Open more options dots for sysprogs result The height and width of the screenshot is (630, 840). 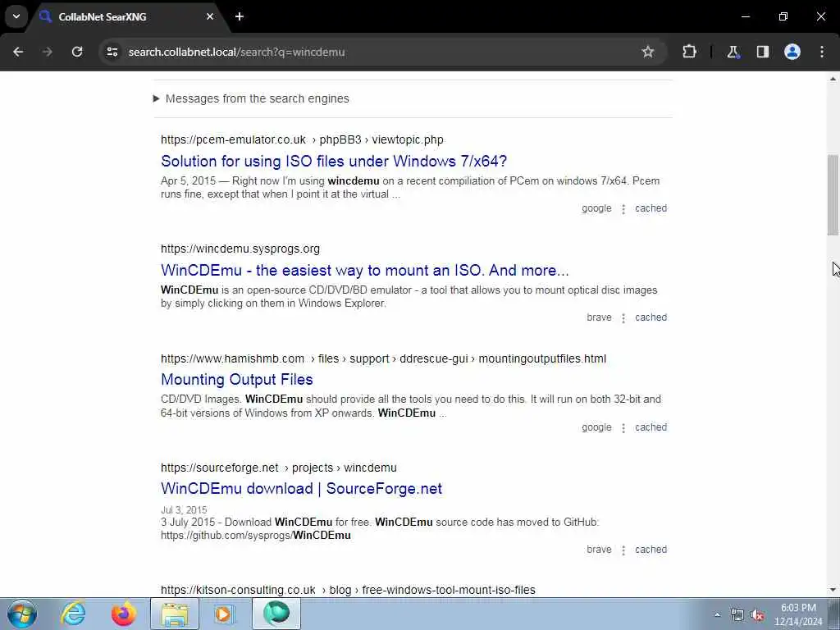pos(623,318)
